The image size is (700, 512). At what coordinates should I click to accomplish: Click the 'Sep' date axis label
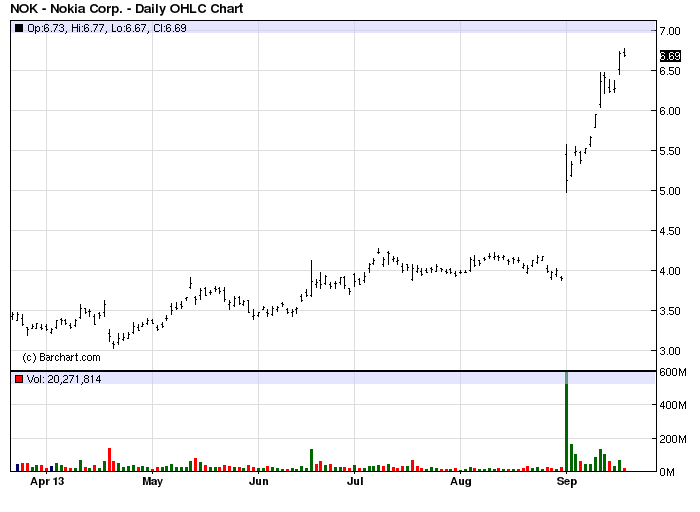click(567, 482)
